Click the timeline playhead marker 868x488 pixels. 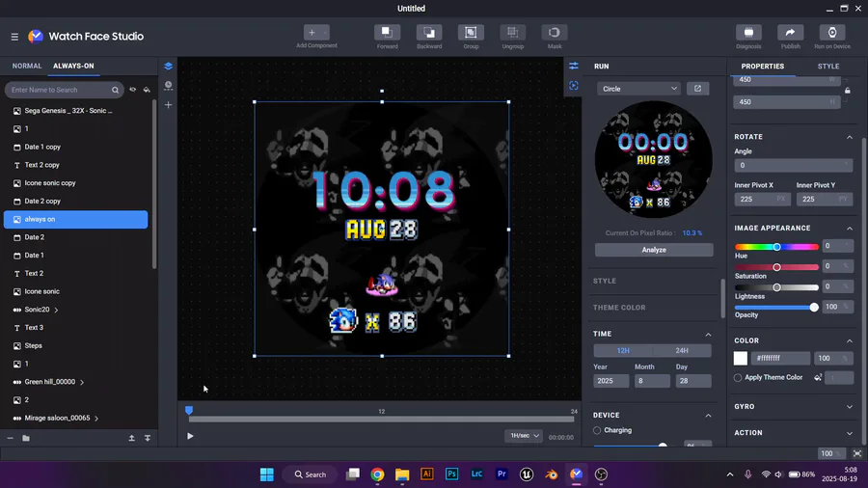coord(189,410)
